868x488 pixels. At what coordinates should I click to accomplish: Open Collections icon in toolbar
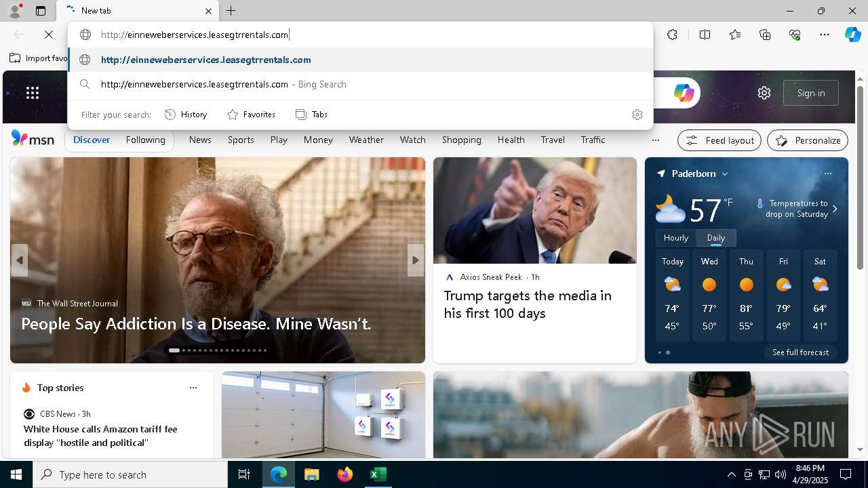765,35
